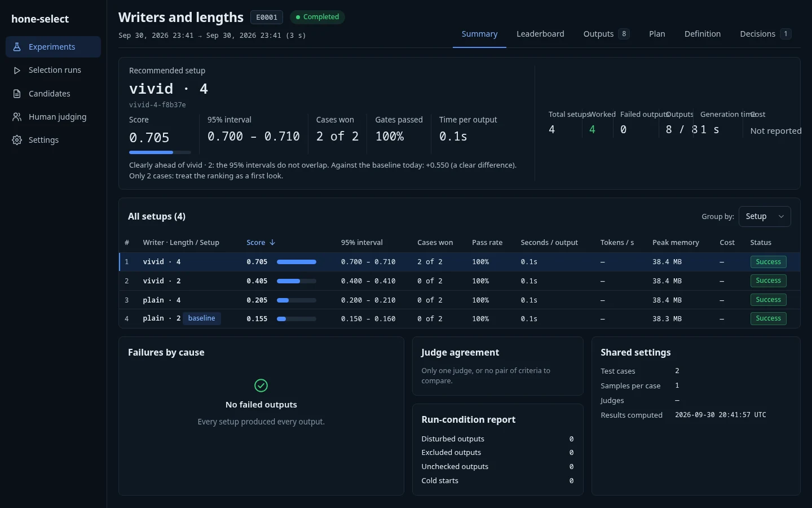The height and width of the screenshot is (508, 812).
Task: Click the 0.150 – 0.160 interval cell
Action: point(368,319)
